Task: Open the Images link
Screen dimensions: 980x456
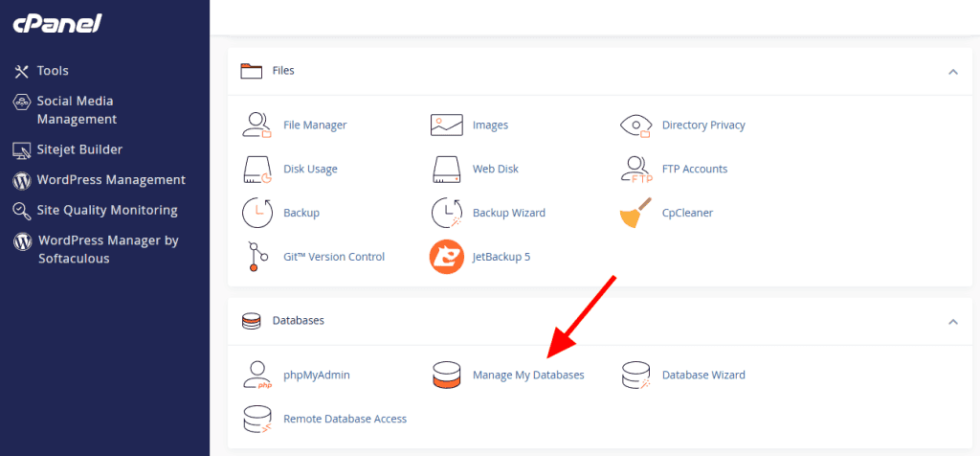Action: coord(491,125)
